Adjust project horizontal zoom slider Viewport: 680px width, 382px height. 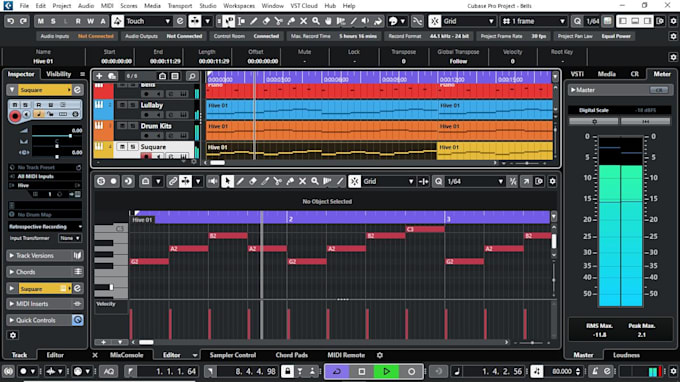click(526, 163)
